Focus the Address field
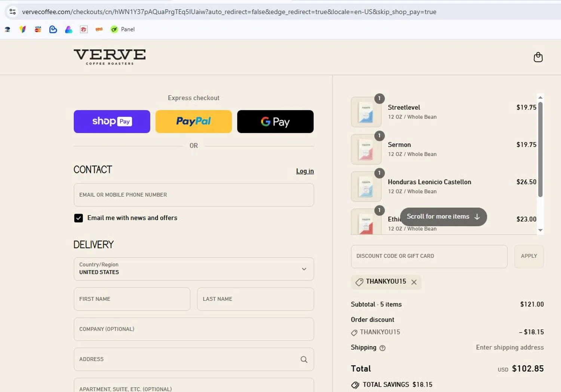This screenshot has width=561, height=392. click(x=194, y=359)
